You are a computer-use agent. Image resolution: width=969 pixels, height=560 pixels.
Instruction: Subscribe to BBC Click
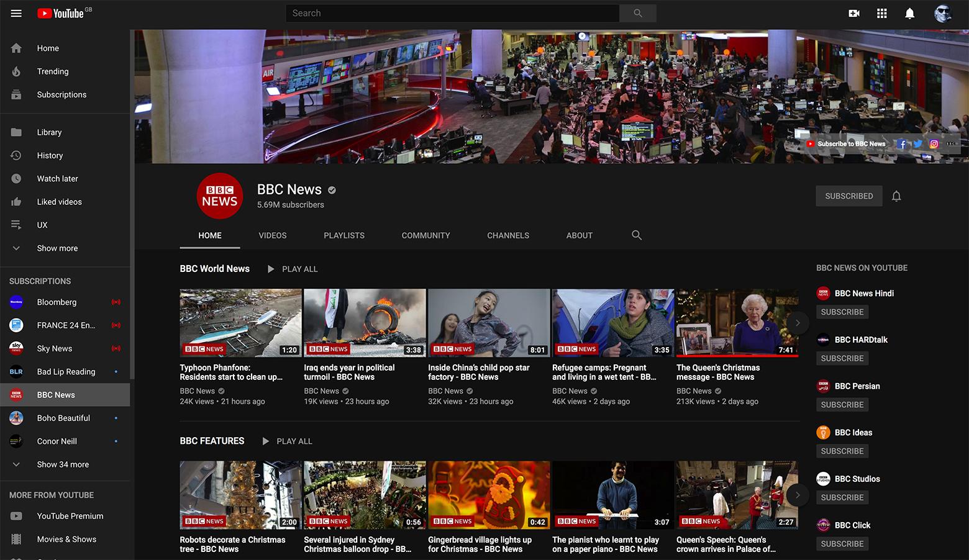pyautogui.click(x=842, y=544)
